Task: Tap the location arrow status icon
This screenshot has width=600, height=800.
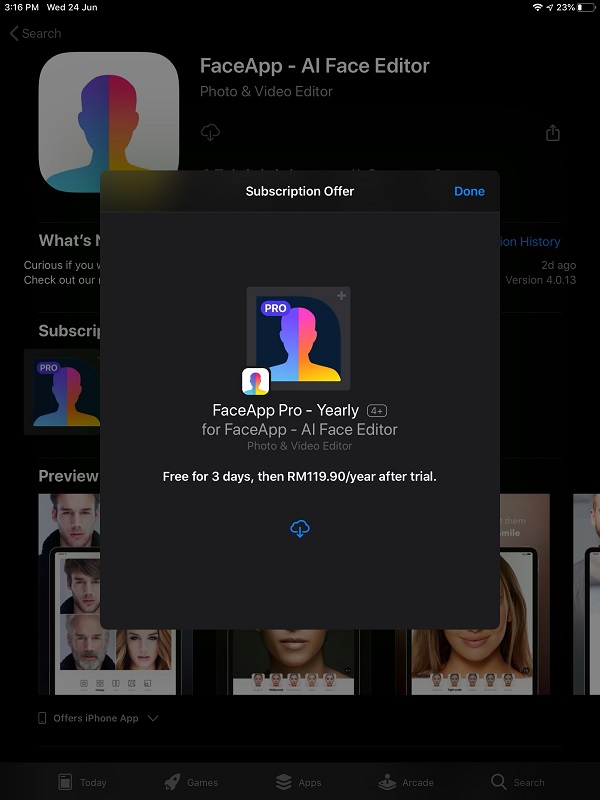Action: coord(549,7)
